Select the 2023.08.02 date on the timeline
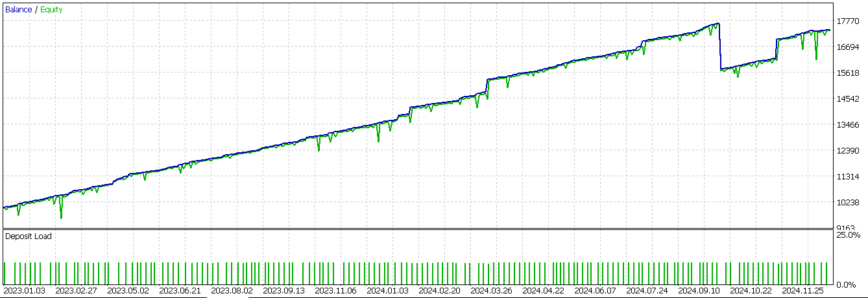 pyautogui.click(x=231, y=291)
